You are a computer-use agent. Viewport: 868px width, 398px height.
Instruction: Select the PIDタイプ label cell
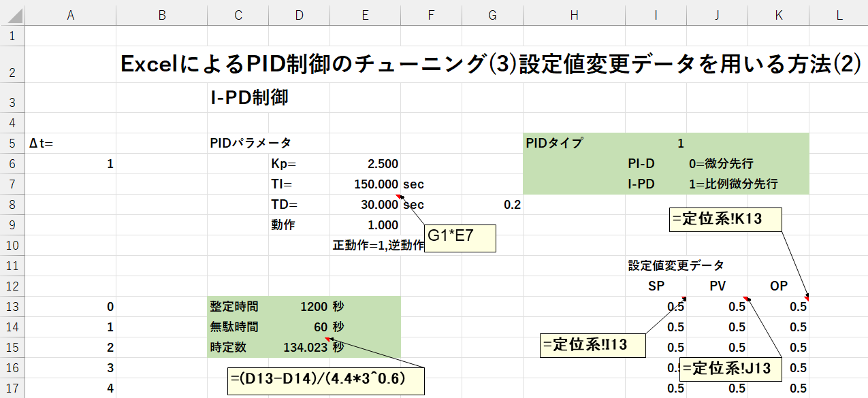(x=574, y=143)
